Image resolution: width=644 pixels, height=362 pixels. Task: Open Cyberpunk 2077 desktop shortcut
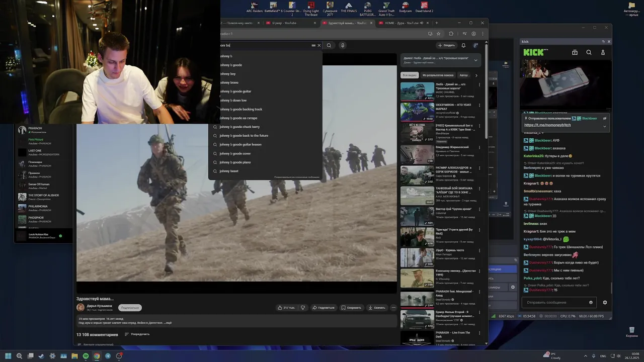tap(330, 9)
